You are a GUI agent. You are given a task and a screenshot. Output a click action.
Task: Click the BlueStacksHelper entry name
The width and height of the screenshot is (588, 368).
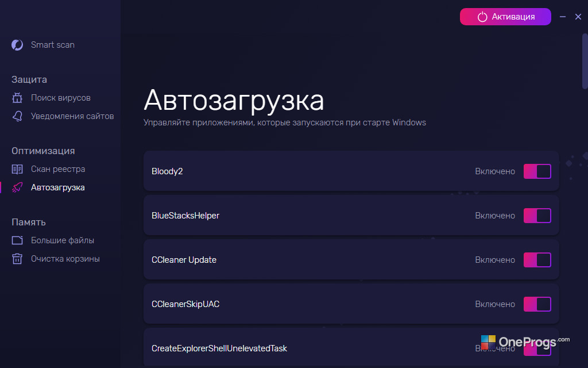pyautogui.click(x=185, y=216)
